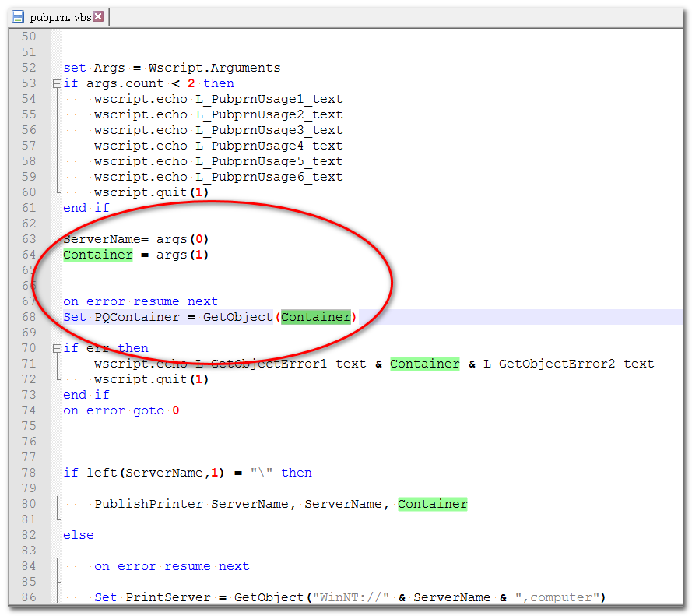Click 'L_PubprnUsage6_text' on line 59

click(x=269, y=177)
